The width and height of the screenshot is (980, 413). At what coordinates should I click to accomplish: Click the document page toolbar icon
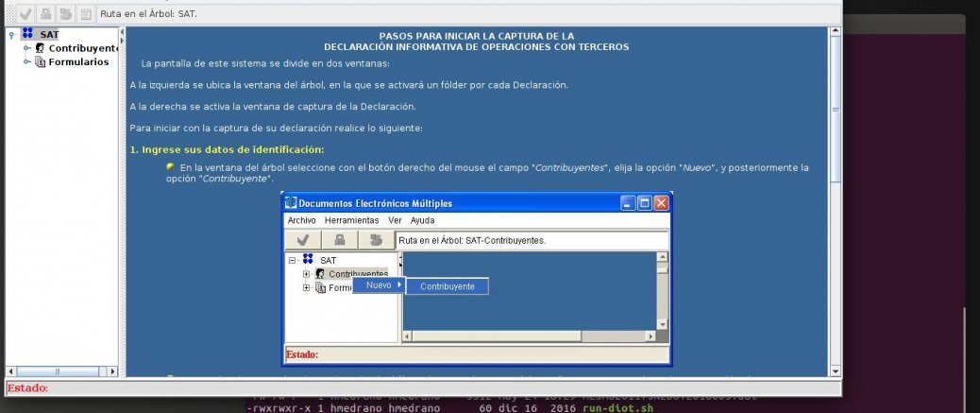[86, 13]
